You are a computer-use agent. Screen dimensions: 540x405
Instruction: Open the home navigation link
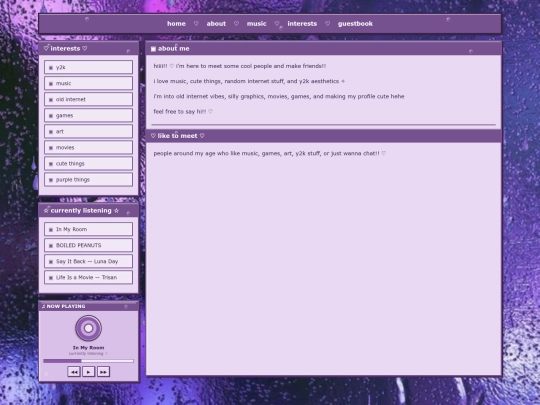point(176,24)
